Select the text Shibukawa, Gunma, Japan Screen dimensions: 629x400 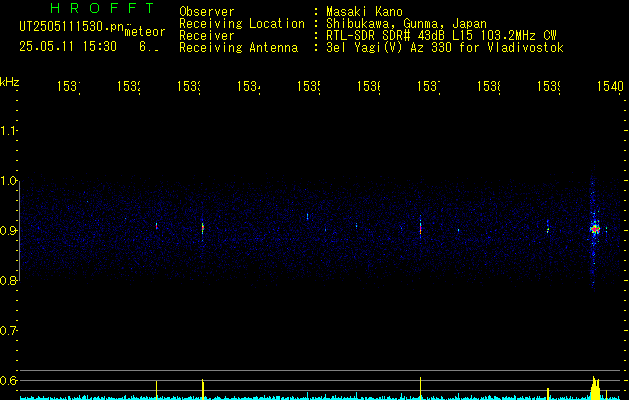click(406, 24)
